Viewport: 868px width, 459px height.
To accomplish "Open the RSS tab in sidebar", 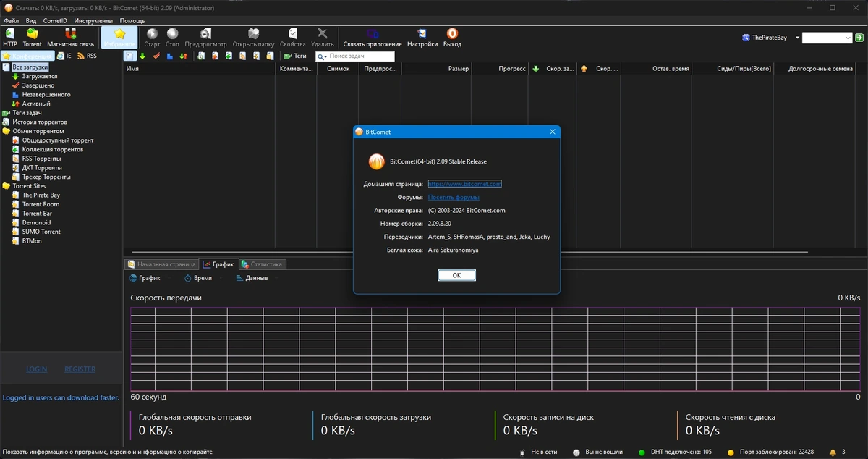I will click(87, 56).
